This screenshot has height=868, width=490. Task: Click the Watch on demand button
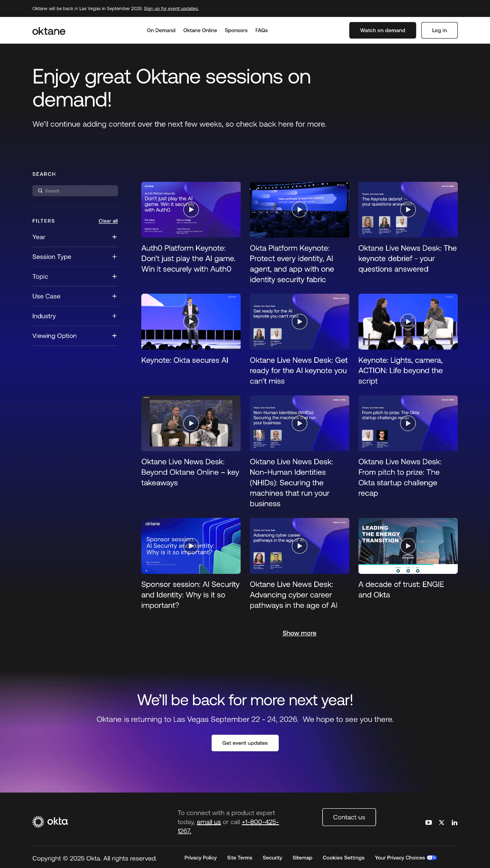pos(382,31)
